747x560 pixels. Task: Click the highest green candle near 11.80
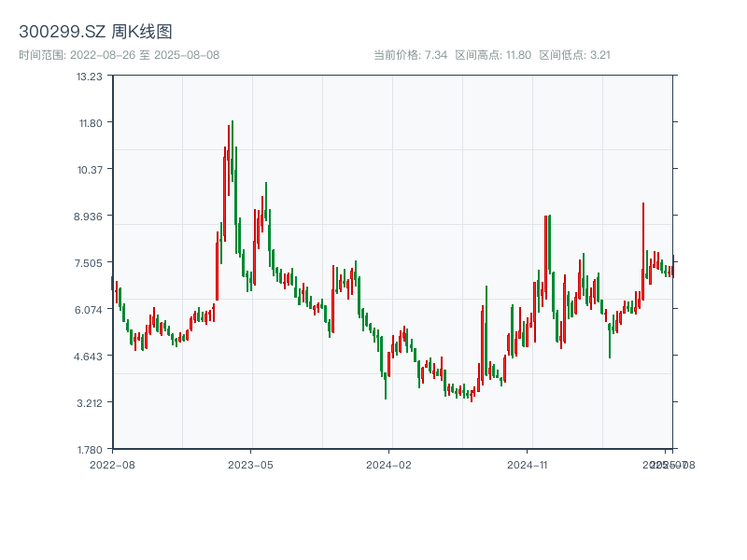point(233,151)
